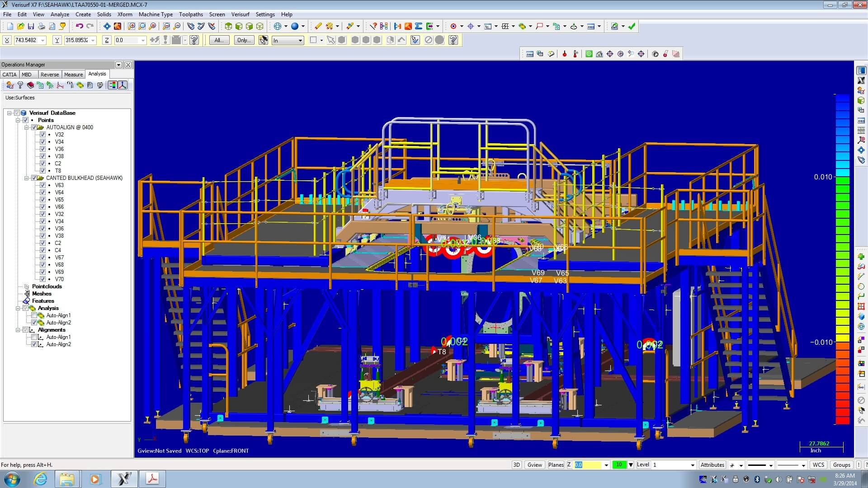
Task: Click the Gview button in status bar
Action: coord(535,465)
